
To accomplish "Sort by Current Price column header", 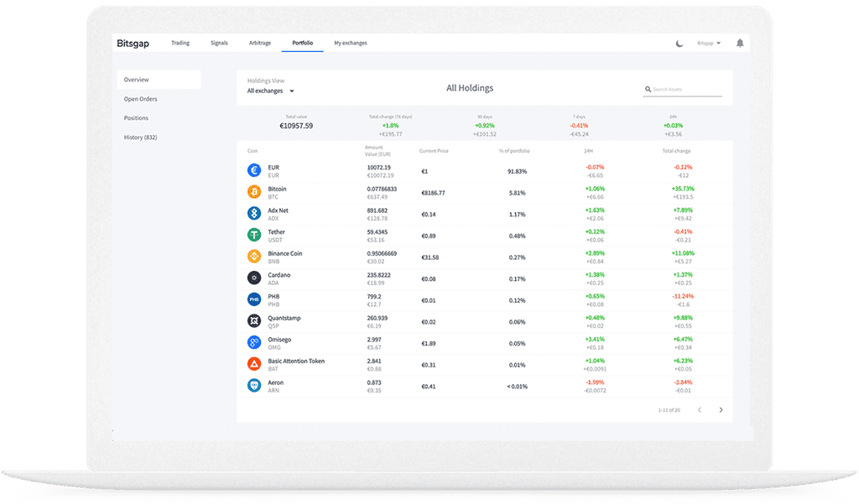I will click(434, 151).
